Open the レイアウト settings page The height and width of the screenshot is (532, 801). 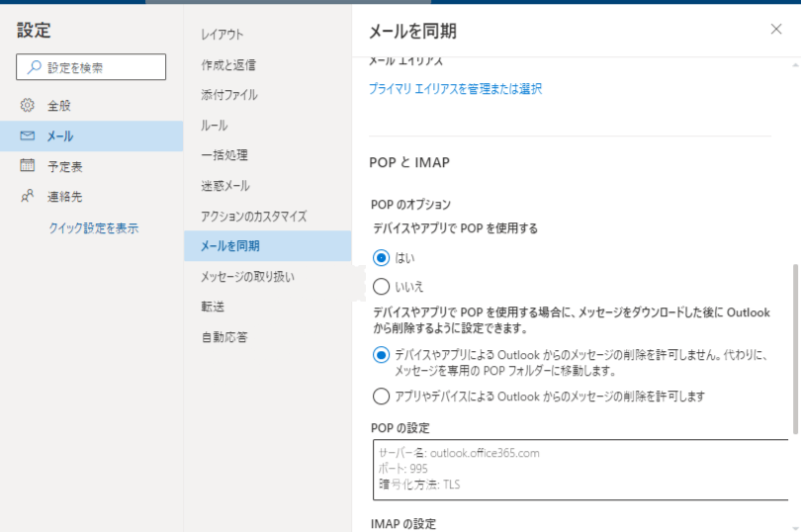(x=222, y=35)
